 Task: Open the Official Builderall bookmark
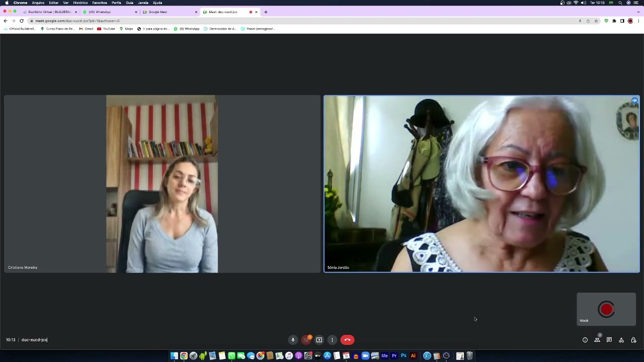pyautogui.click(x=20, y=29)
